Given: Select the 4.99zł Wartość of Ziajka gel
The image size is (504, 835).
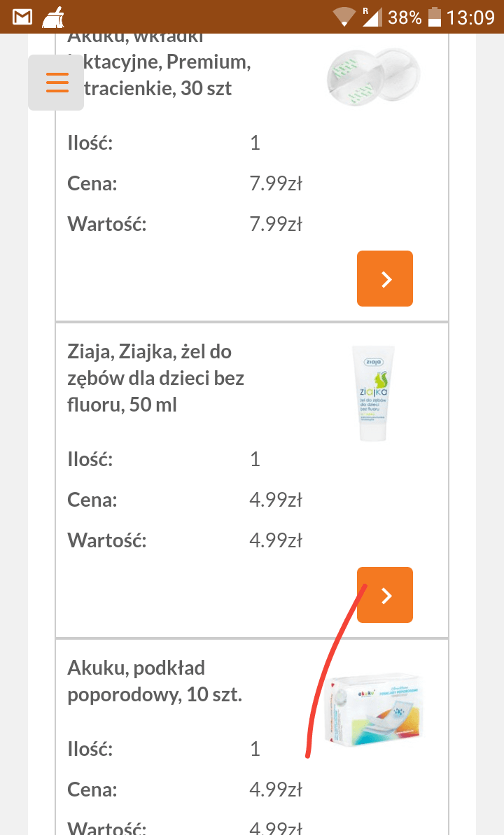Looking at the screenshot, I should 276,540.
